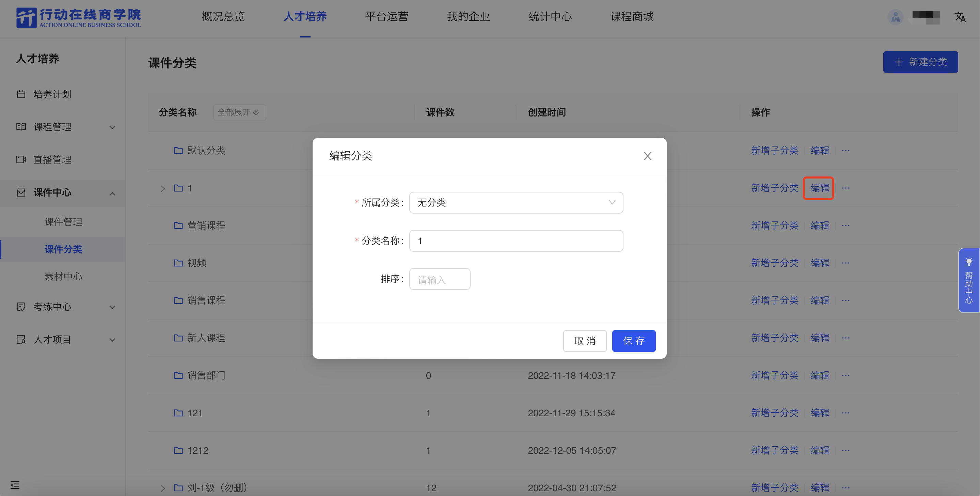Open 帮助中心 help widget

point(968,281)
